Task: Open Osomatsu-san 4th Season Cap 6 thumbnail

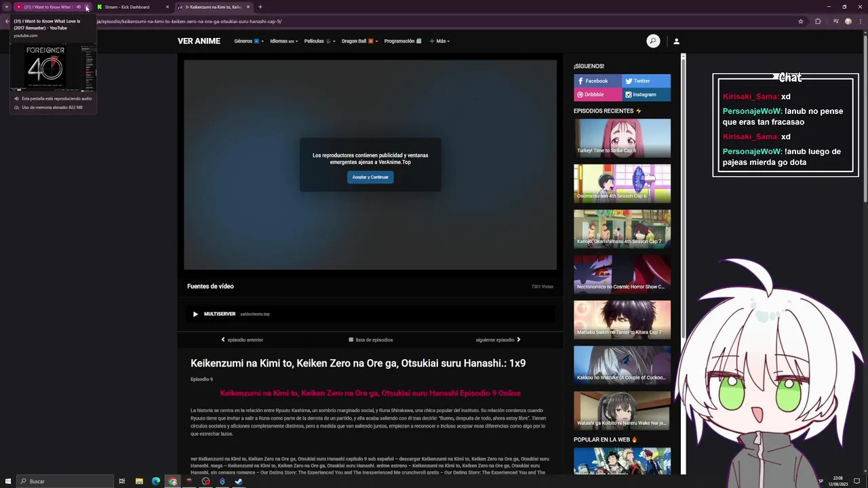Action: (x=623, y=184)
